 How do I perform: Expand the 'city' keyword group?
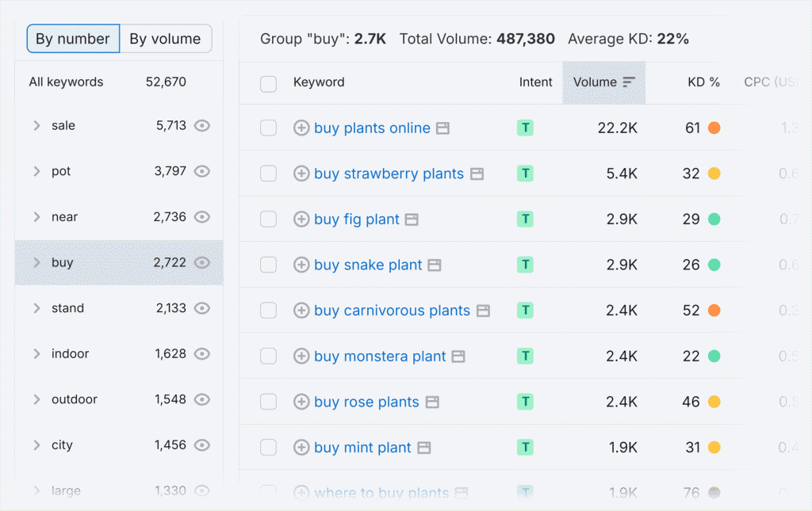click(x=36, y=444)
